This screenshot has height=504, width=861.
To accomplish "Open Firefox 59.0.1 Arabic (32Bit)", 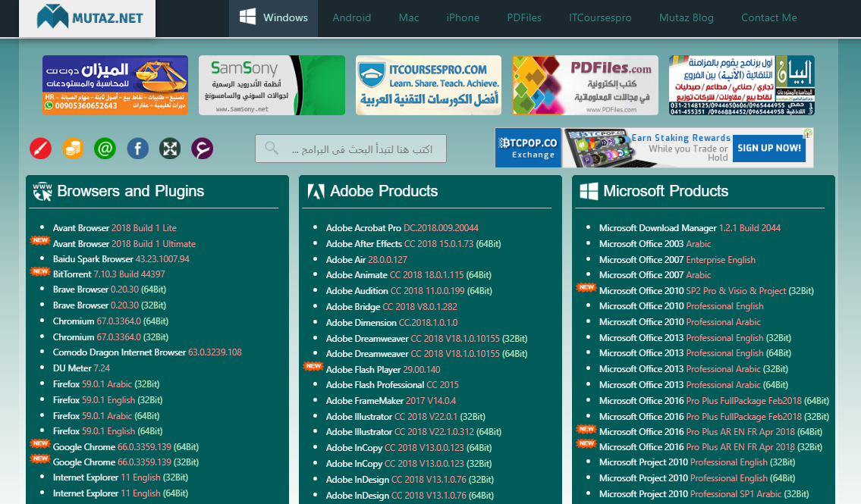I will [106, 384].
